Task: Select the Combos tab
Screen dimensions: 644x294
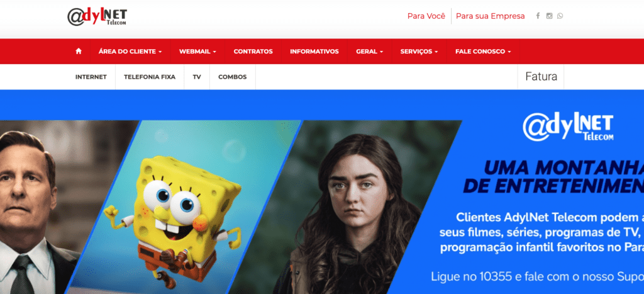Action: 233,77
